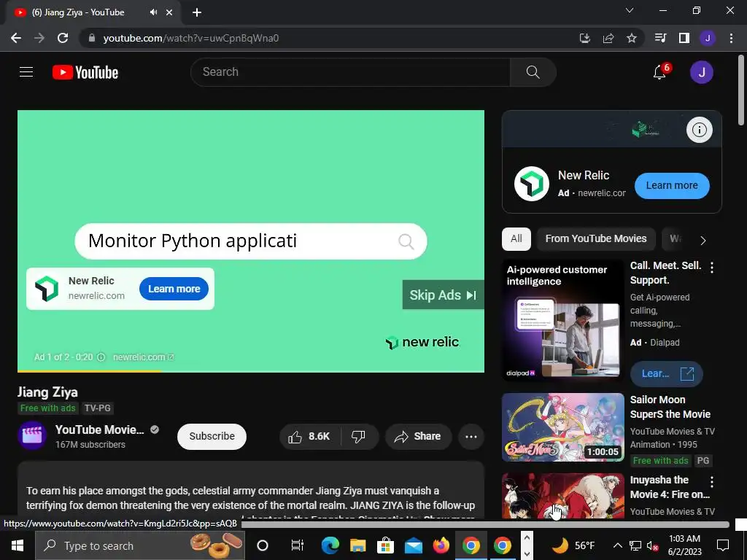Screen dimensions: 747x560
Task: Open the notifications bell
Action: [x=659, y=72]
